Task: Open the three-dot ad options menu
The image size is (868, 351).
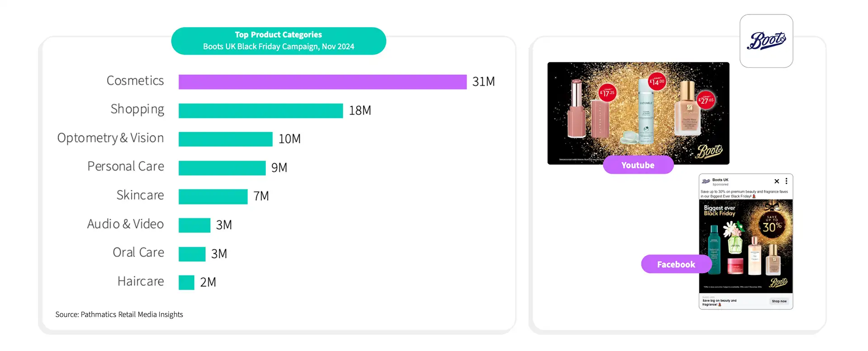Action: (786, 181)
